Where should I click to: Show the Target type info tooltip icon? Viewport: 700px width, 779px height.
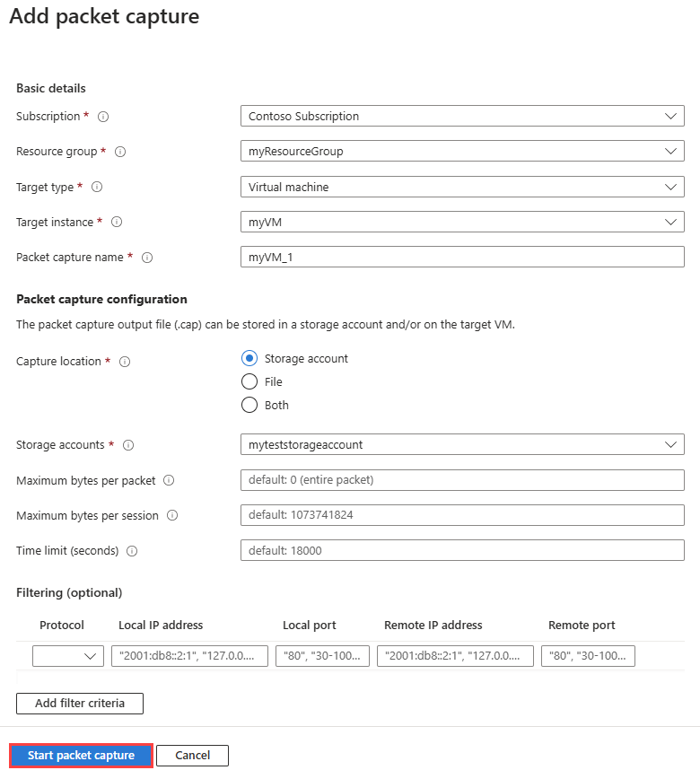tap(97, 187)
